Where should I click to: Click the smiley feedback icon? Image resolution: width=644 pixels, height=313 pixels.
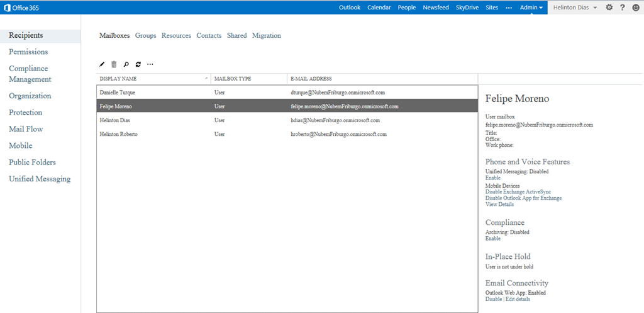pyautogui.click(x=636, y=8)
